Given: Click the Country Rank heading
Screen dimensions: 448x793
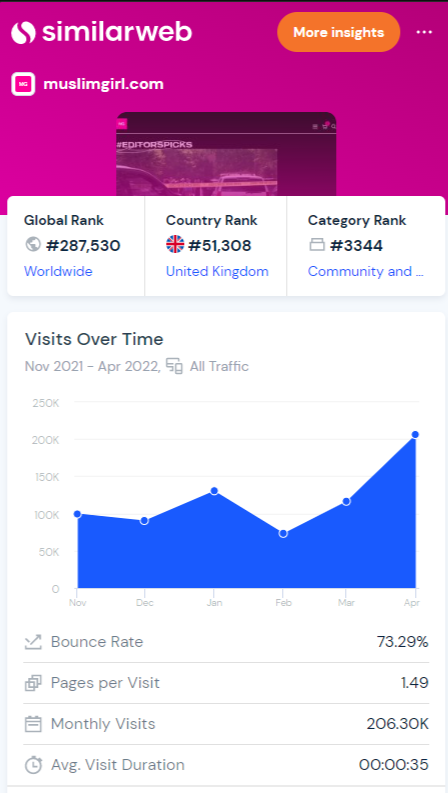Looking at the screenshot, I should tap(212, 221).
